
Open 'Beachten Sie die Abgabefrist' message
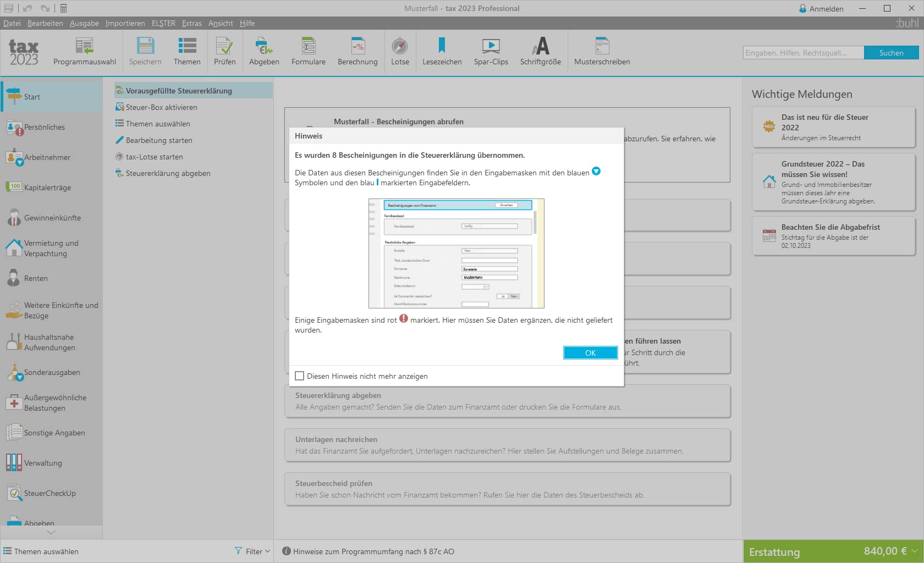(833, 236)
